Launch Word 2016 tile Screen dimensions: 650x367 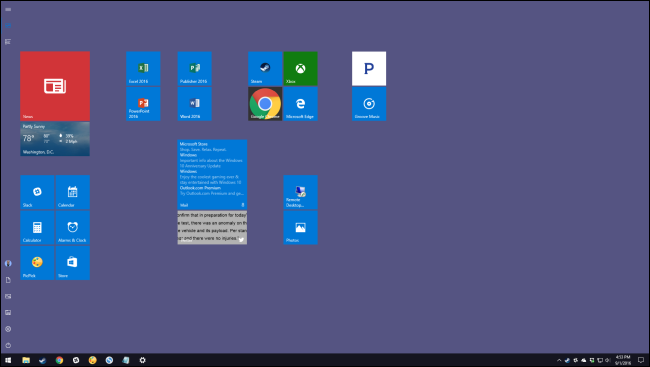(194, 104)
